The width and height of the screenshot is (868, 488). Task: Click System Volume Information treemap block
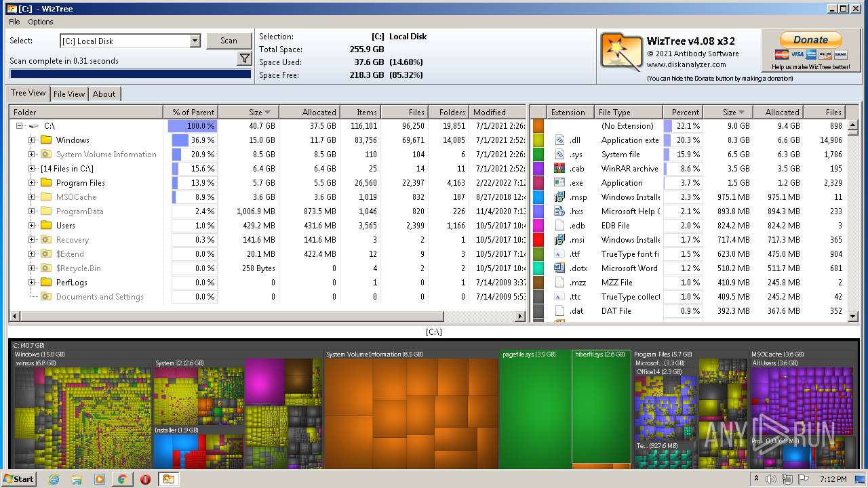click(x=412, y=409)
